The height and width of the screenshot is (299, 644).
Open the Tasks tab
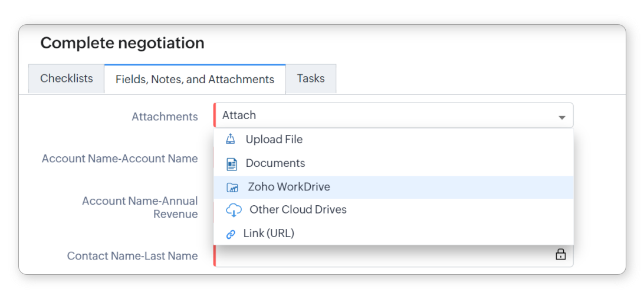[x=311, y=78]
